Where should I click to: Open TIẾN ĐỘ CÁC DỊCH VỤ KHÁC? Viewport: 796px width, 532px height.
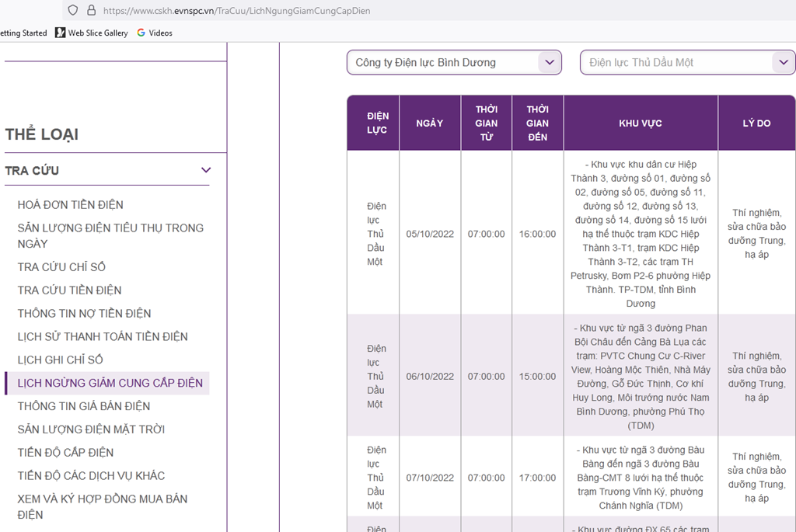(92, 476)
